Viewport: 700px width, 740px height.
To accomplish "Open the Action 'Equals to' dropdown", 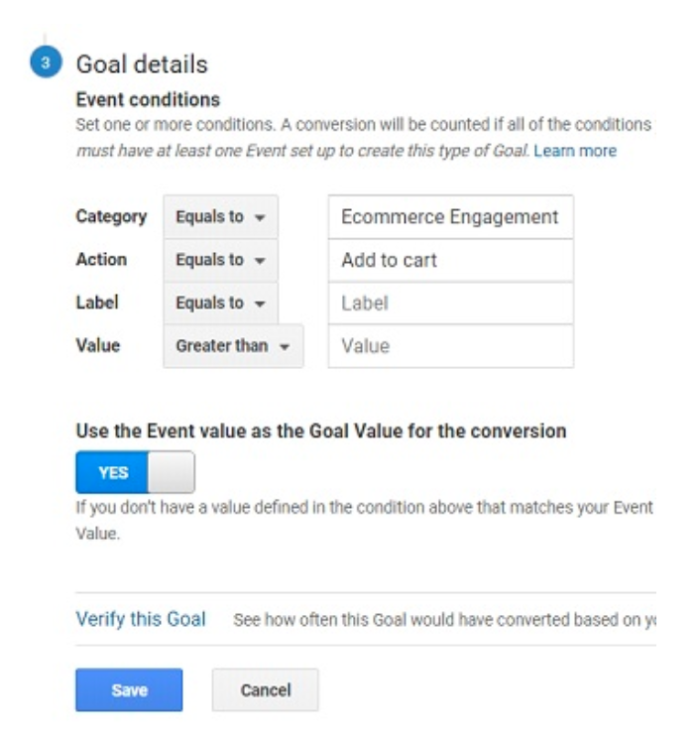I will click(220, 260).
